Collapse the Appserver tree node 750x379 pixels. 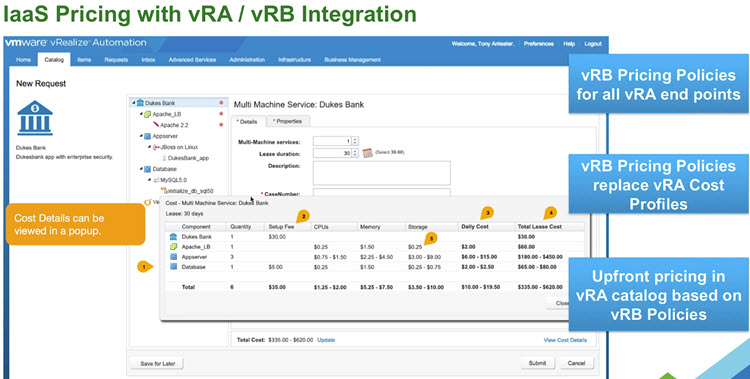click(142, 136)
